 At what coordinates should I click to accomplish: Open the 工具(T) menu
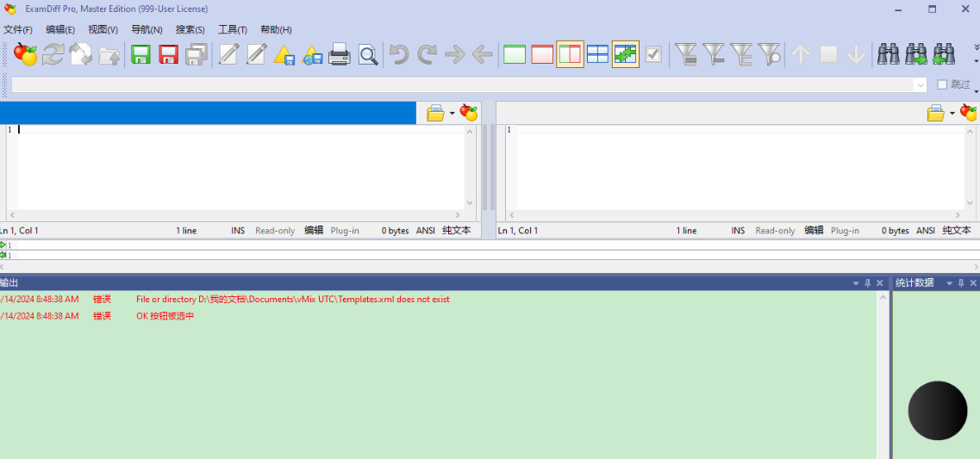coord(233,30)
